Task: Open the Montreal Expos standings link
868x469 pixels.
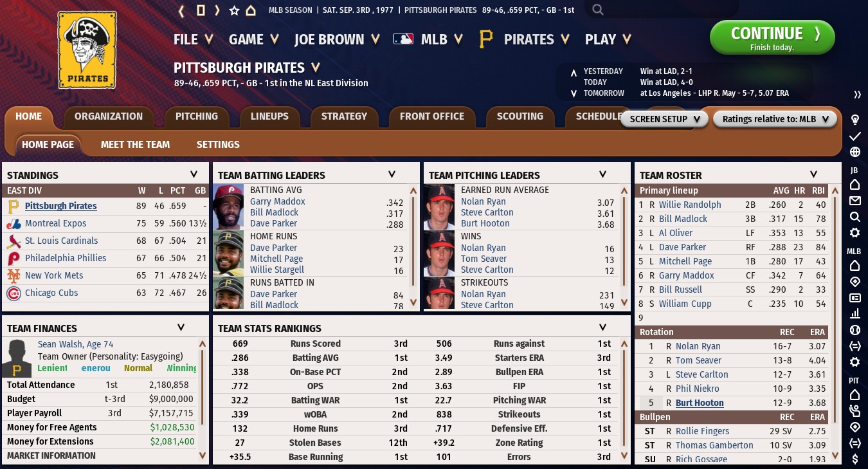Action: 55,223
